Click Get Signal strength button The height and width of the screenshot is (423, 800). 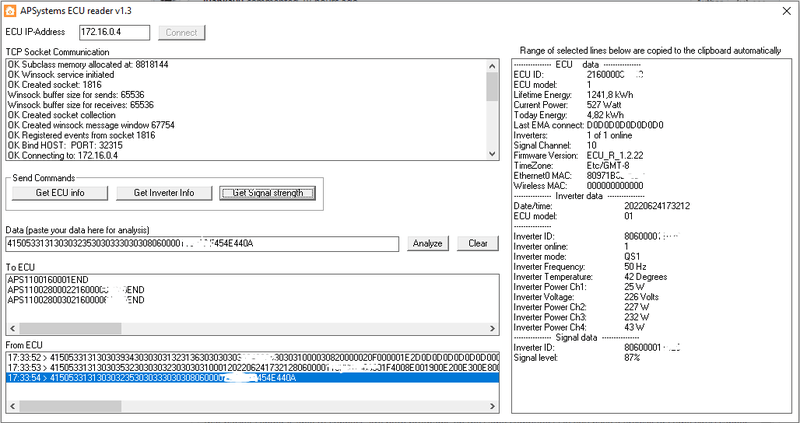coord(267,193)
